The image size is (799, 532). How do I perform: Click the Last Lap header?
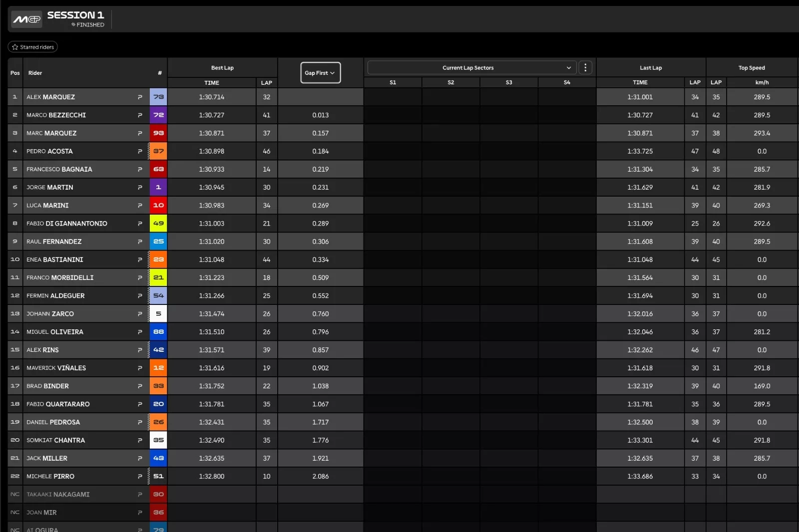coord(651,68)
